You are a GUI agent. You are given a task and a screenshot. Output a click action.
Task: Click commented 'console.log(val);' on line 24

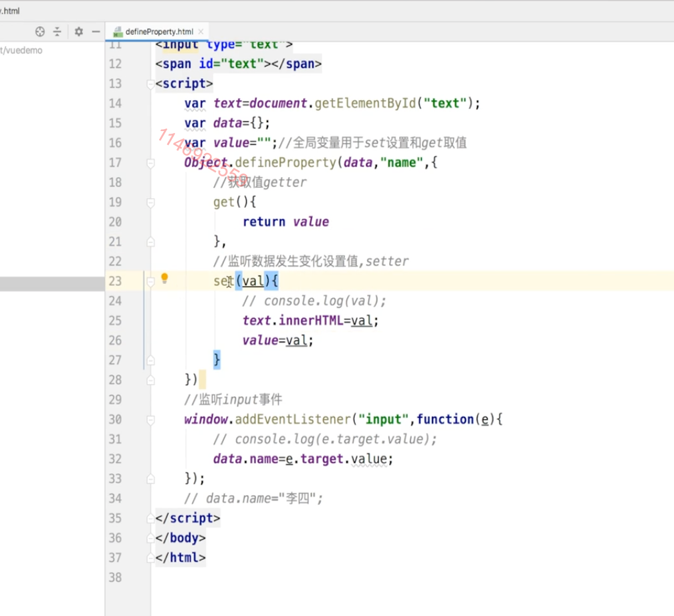click(325, 301)
